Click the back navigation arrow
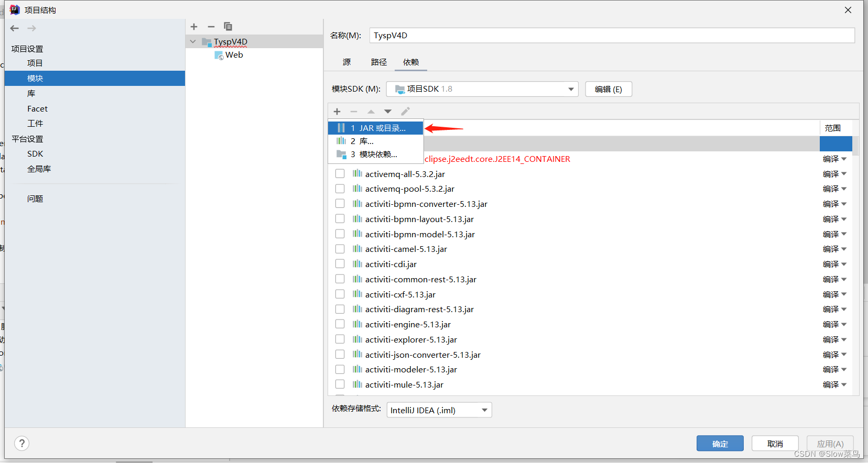 tap(15, 28)
